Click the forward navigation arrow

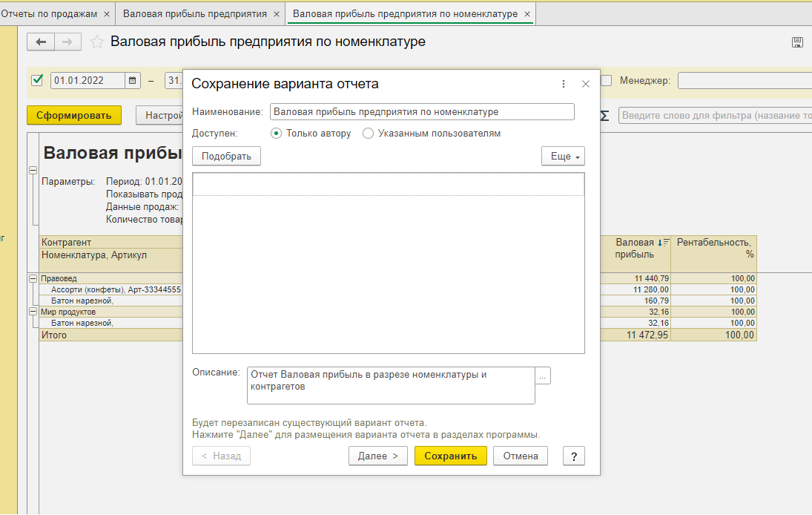pos(67,42)
